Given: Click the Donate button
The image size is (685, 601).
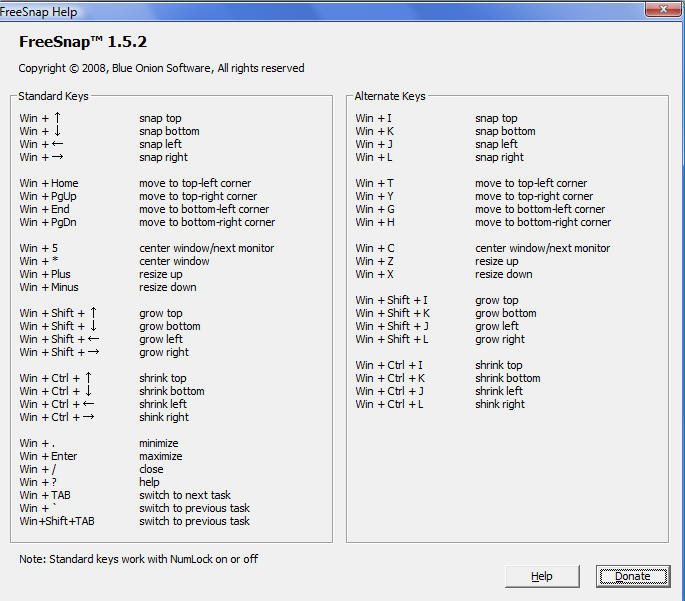Looking at the screenshot, I should click(633, 577).
